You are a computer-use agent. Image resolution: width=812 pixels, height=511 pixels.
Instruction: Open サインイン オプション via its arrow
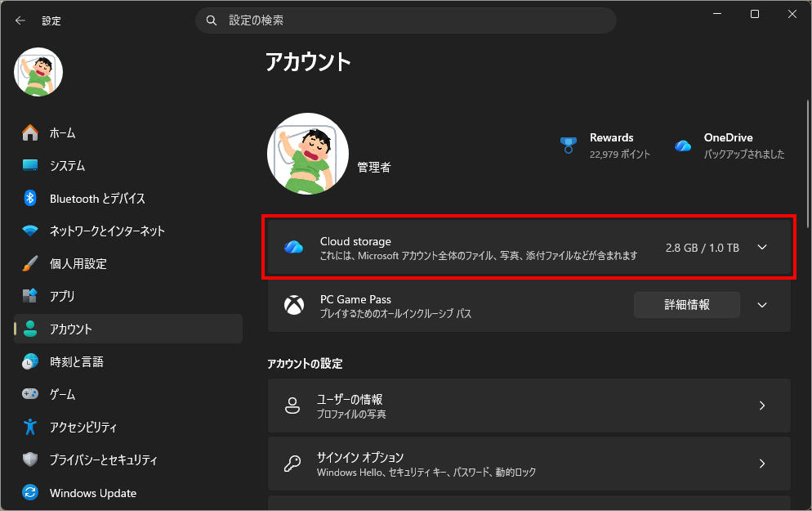pos(761,464)
